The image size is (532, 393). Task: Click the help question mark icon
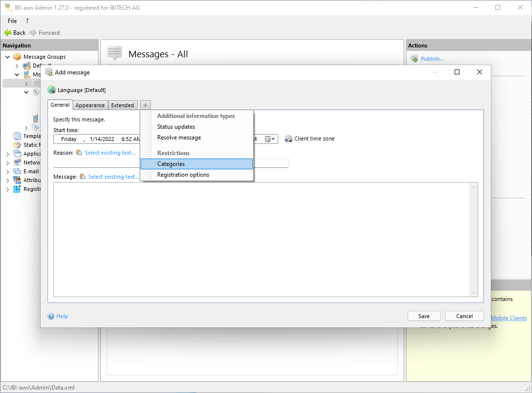[51, 316]
